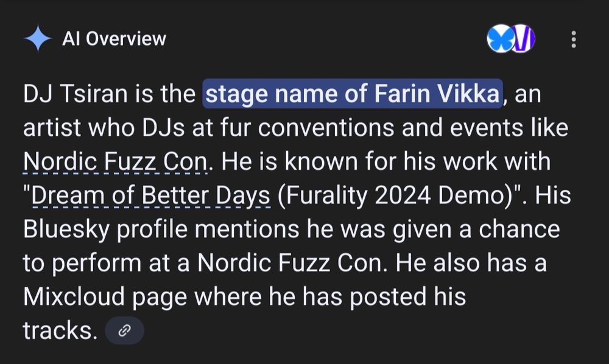Image resolution: width=609 pixels, height=364 pixels.
Task: Click the Bluesky butterfly source icon
Action: [x=500, y=39]
